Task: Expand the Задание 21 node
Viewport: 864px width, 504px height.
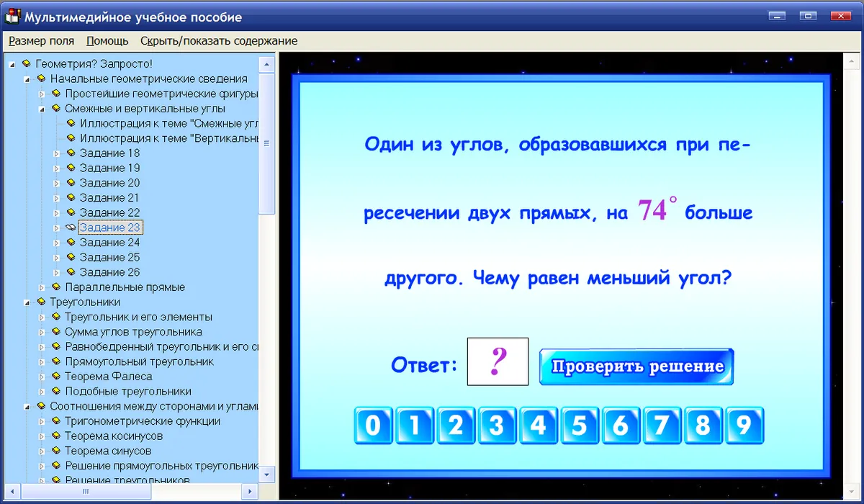Action: click(x=57, y=198)
